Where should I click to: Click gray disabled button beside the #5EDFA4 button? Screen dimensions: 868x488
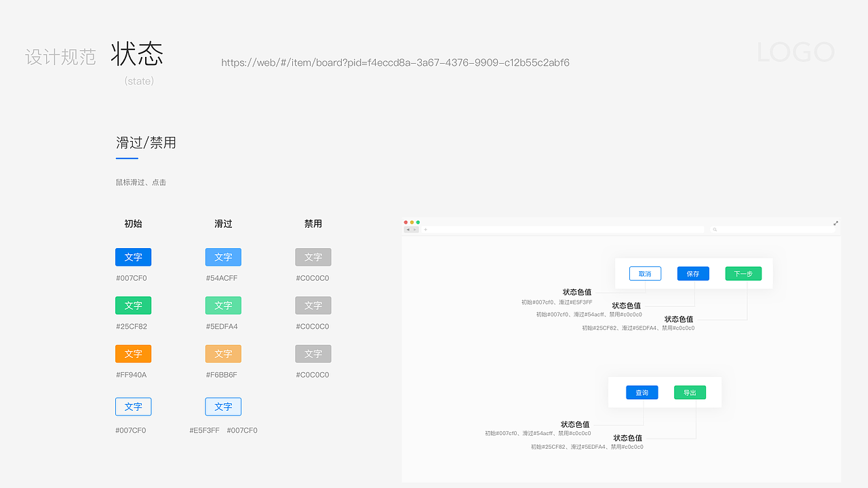313,305
